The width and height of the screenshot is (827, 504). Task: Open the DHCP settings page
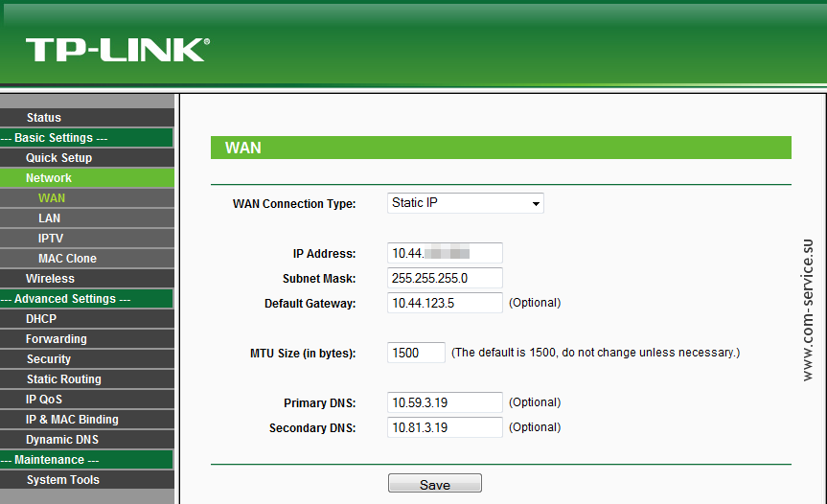[87, 319]
